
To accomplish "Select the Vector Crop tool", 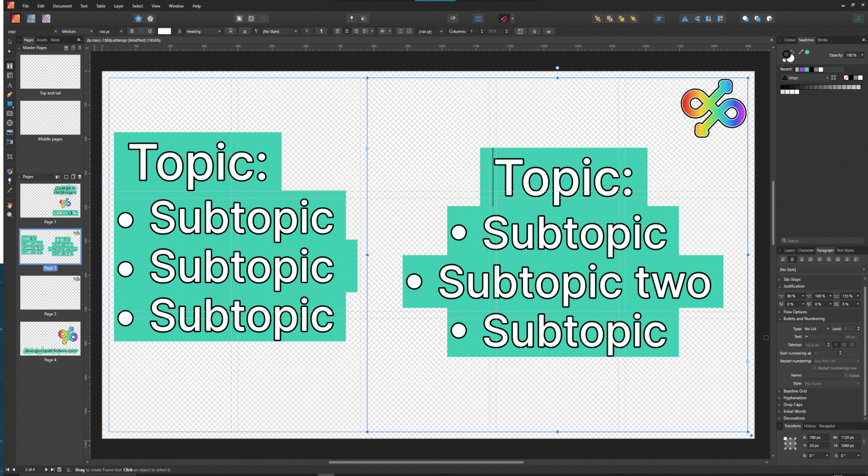I will pyautogui.click(x=9, y=157).
